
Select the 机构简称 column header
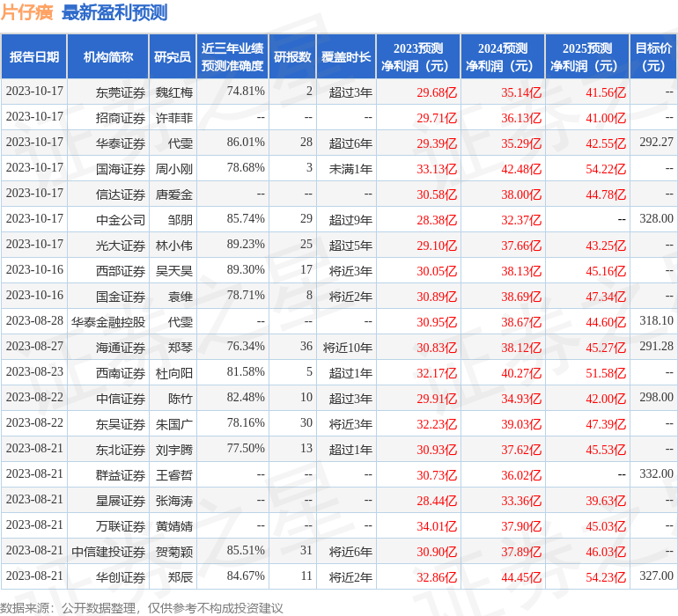coord(108,56)
